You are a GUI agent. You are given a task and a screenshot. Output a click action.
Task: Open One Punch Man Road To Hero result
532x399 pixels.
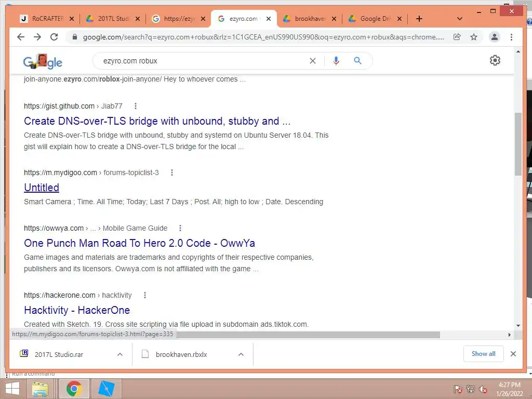coord(139,243)
